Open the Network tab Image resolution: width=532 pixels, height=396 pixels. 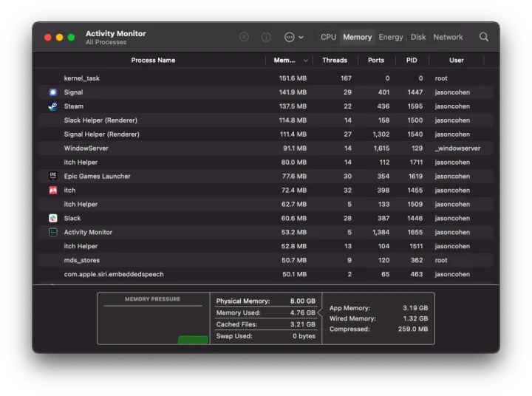tap(448, 37)
